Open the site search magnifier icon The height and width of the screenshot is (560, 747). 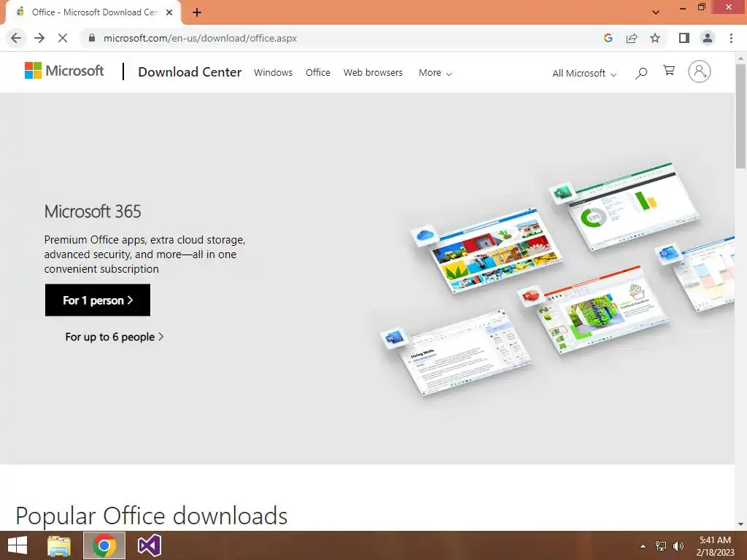coord(641,73)
